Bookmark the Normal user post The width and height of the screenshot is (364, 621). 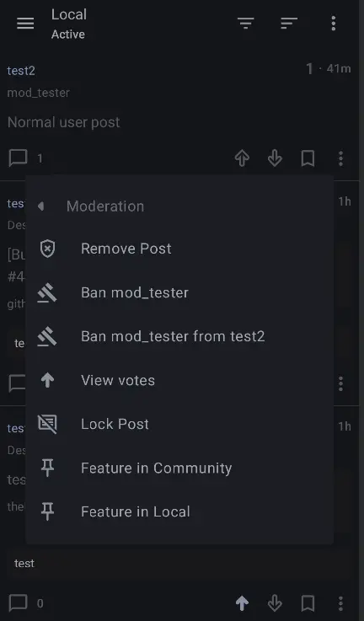coord(308,158)
